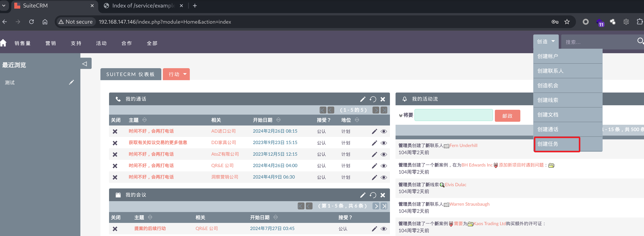Screen dimensions: 644x236
Task: Close the 我的会议 dashlet
Action: [382, 195]
